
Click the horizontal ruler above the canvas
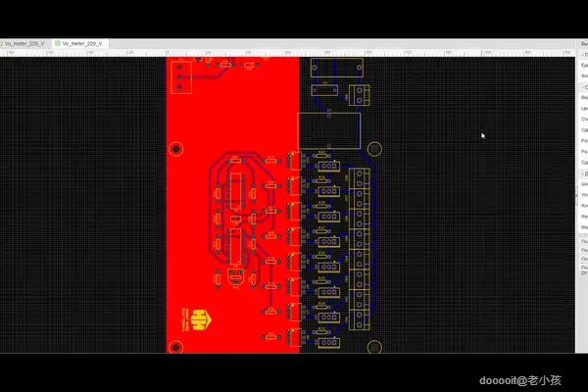point(287,53)
